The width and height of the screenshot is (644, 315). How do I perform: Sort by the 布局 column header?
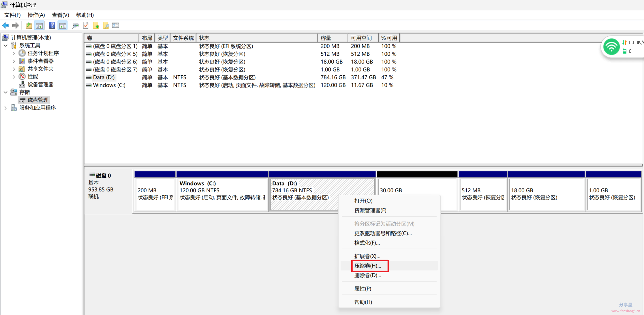(x=147, y=38)
